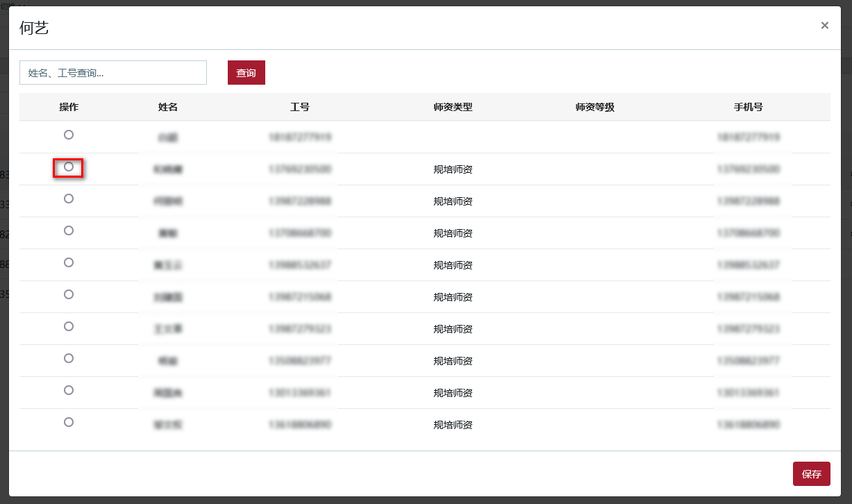Click the 保存 save button
The image size is (852, 504).
pyautogui.click(x=812, y=474)
